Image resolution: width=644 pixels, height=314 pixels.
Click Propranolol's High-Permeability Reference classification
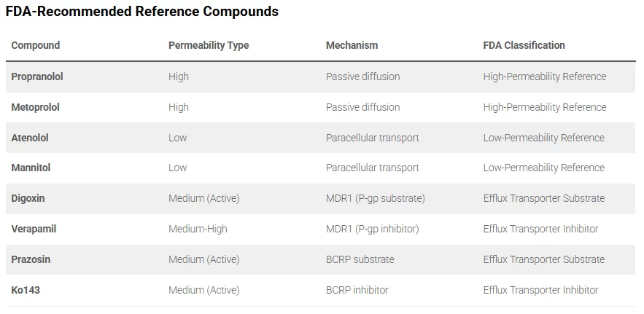[544, 76]
